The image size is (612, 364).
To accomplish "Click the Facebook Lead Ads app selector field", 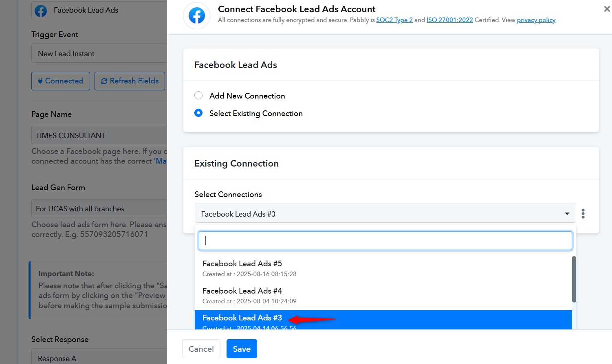I will (99, 10).
